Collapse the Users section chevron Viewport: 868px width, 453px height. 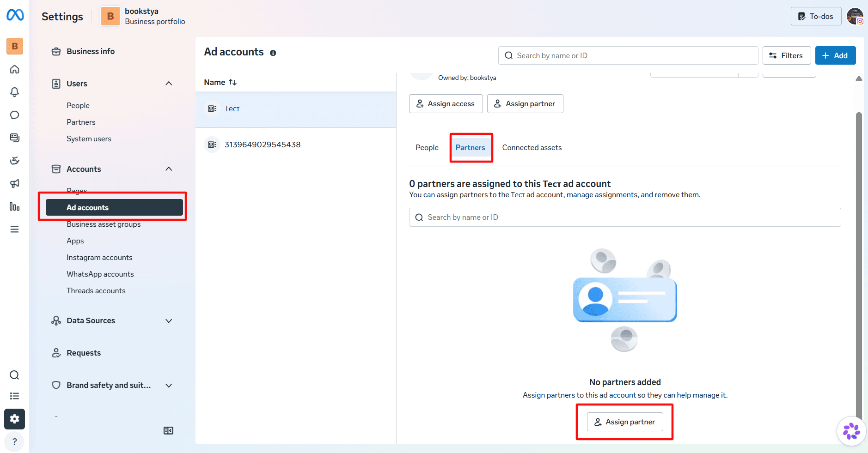pos(169,84)
